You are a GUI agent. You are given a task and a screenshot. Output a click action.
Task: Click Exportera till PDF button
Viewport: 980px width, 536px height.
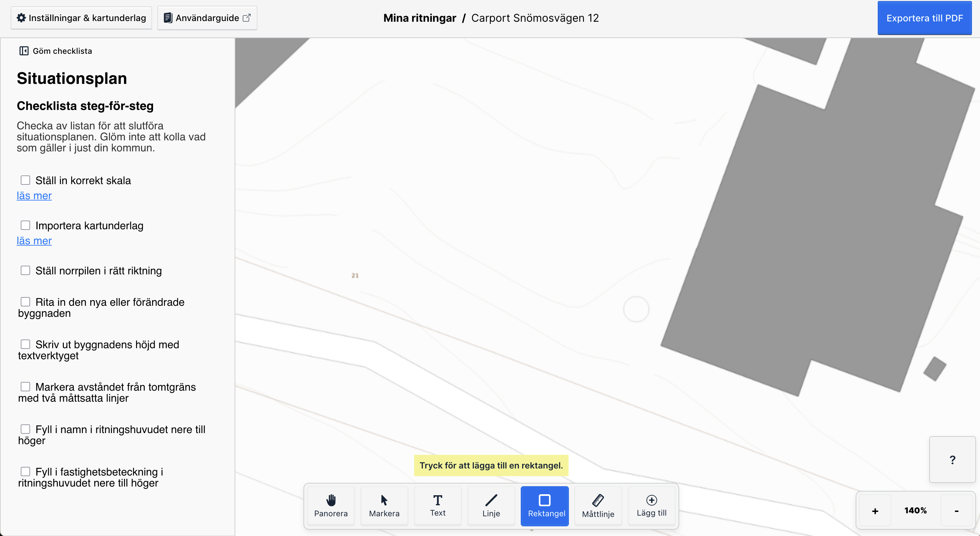[925, 18]
